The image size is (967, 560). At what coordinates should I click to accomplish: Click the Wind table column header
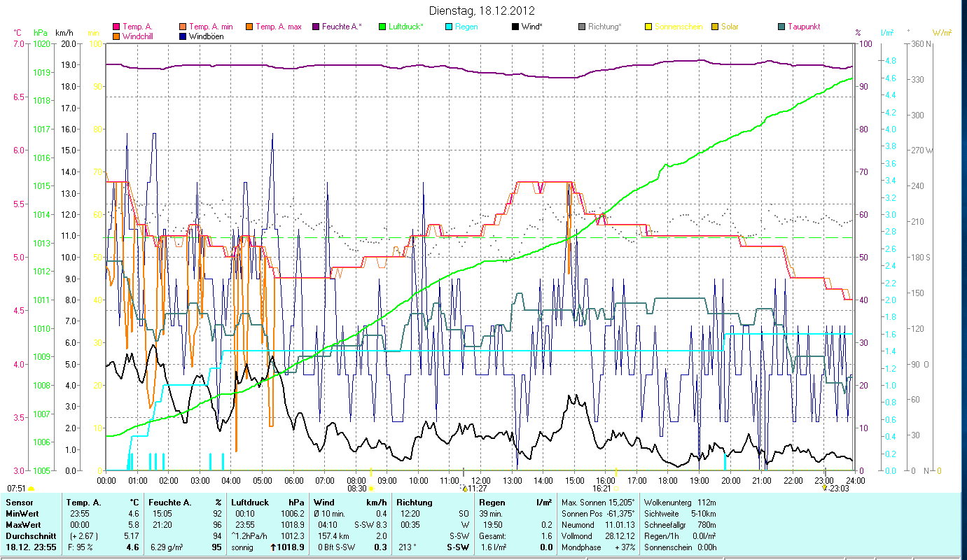point(324,503)
